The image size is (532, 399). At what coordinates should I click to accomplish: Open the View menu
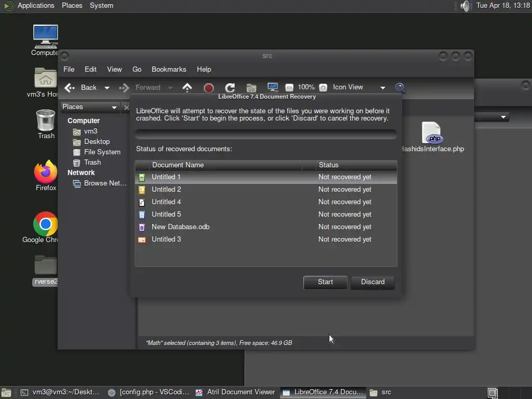(114, 69)
